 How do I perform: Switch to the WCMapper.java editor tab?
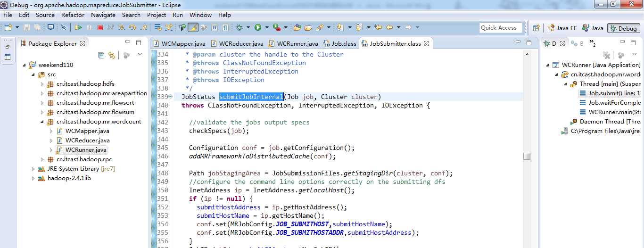tap(179, 43)
